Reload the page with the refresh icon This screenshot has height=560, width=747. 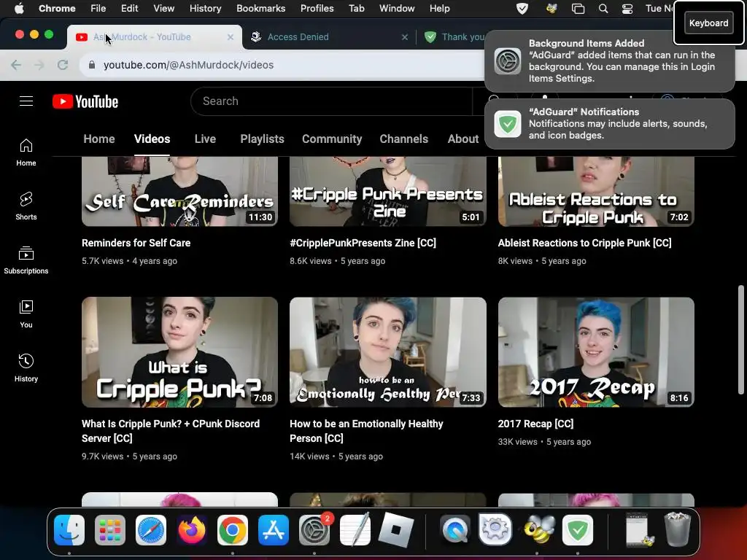click(x=63, y=65)
